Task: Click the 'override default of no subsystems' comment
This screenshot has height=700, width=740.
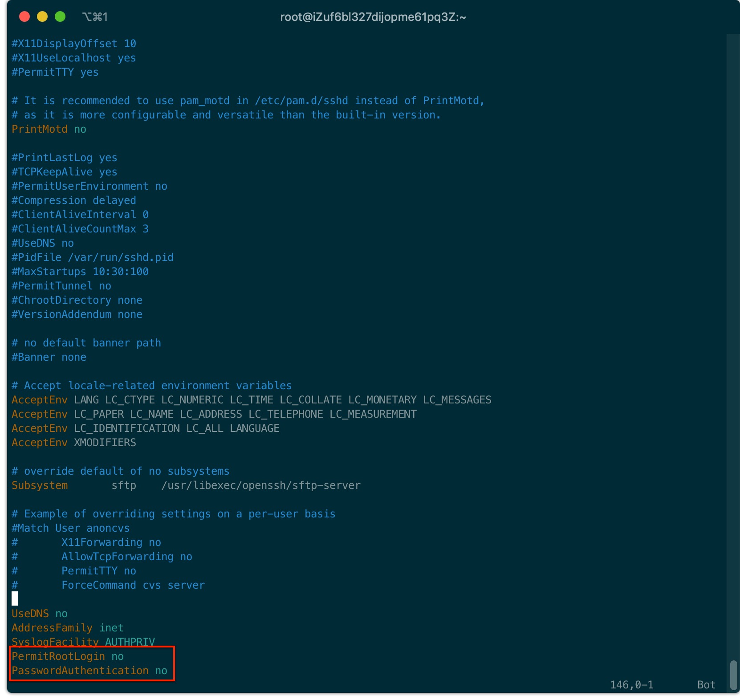Action: (x=121, y=471)
